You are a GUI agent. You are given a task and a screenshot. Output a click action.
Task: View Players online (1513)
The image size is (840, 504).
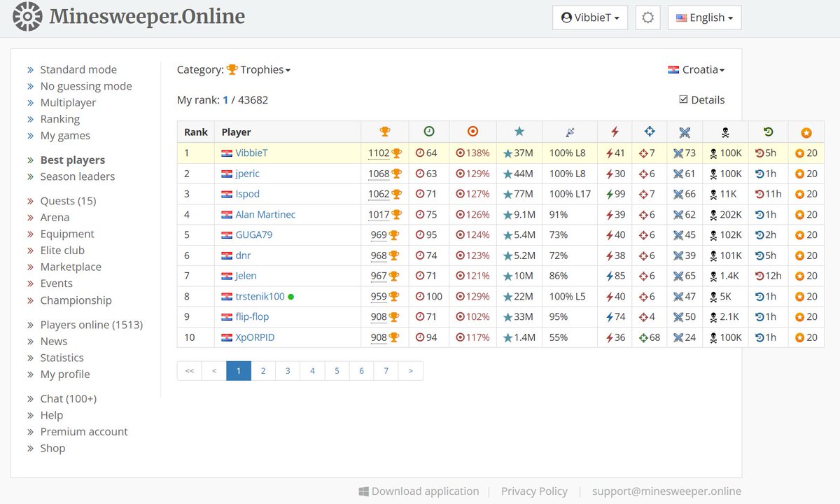coord(91,325)
